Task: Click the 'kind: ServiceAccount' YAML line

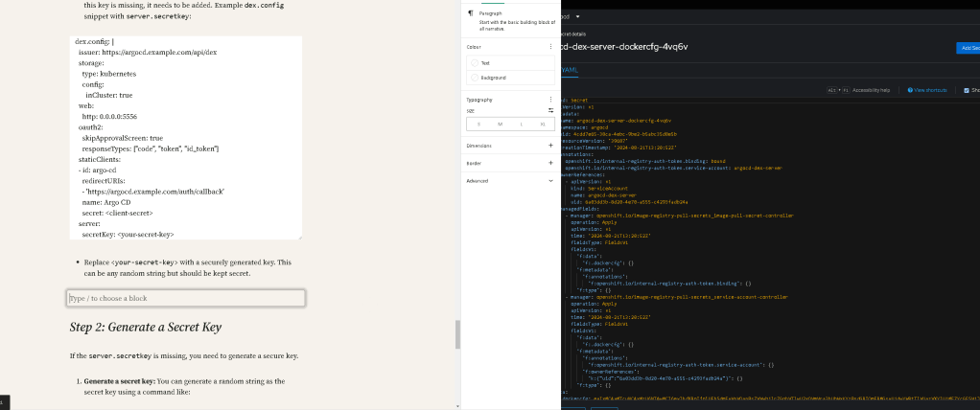Action: pyautogui.click(x=600, y=188)
